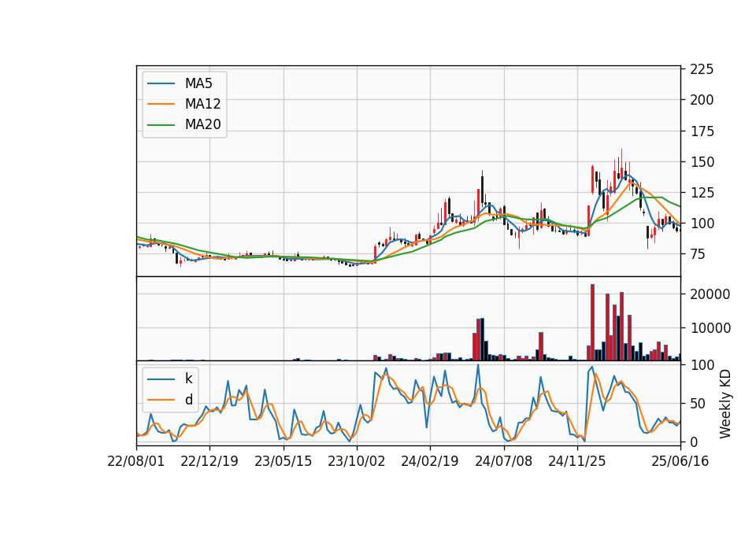Click the 24/02/19 date tick label
Image resolution: width=756 pixels, height=543 pixels.
[x=430, y=461]
